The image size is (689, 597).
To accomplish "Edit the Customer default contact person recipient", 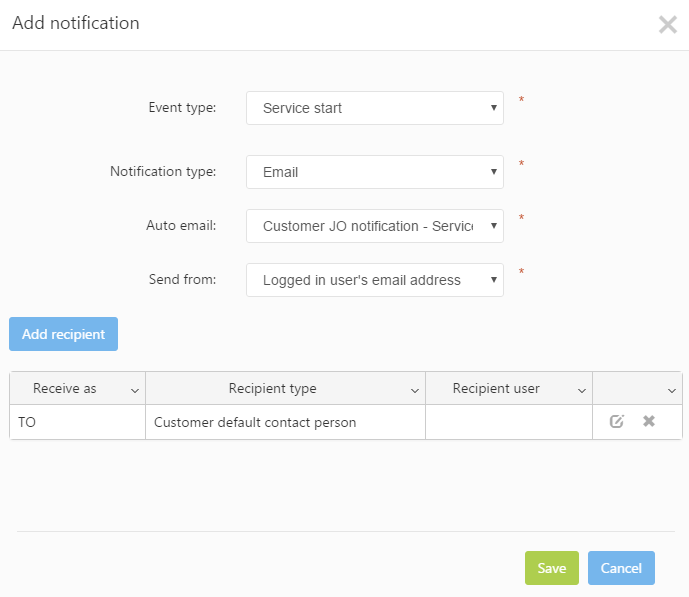I will coord(617,422).
